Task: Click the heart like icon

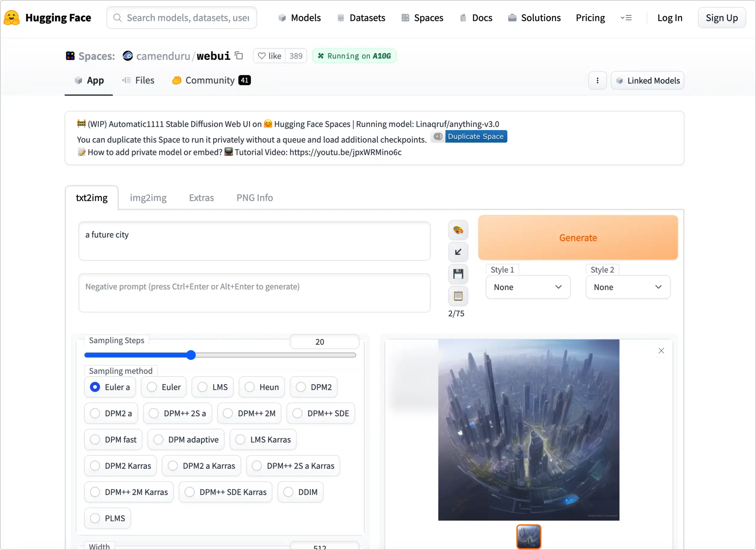Action: (262, 56)
